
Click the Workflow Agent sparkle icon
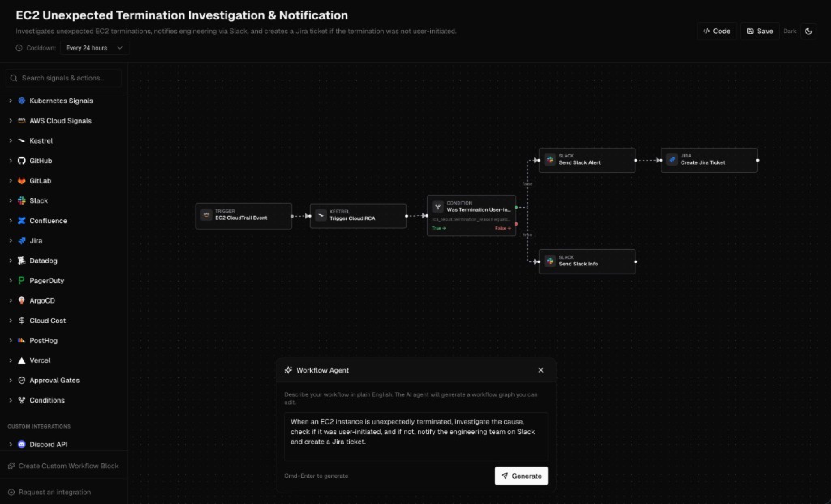pyautogui.click(x=288, y=370)
